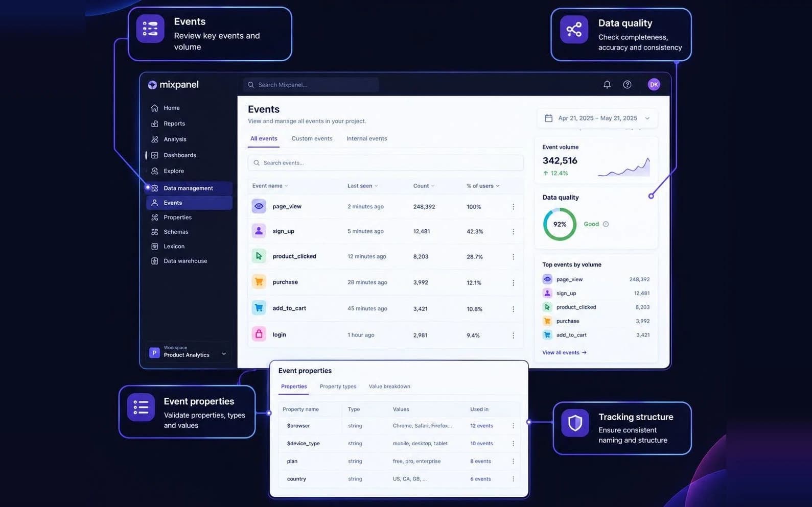The height and width of the screenshot is (507, 812).
Task: Open more options for plan property
Action: coord(513,461)
